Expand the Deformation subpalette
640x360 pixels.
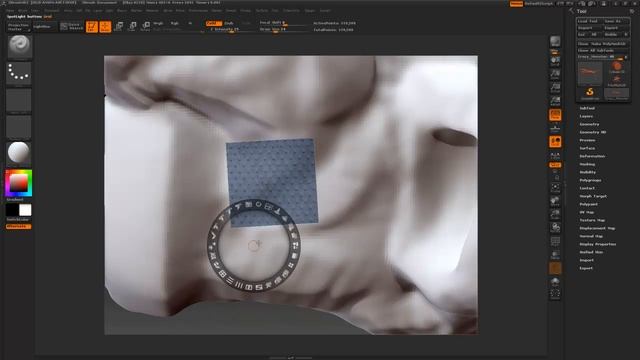tap(592, 156)
